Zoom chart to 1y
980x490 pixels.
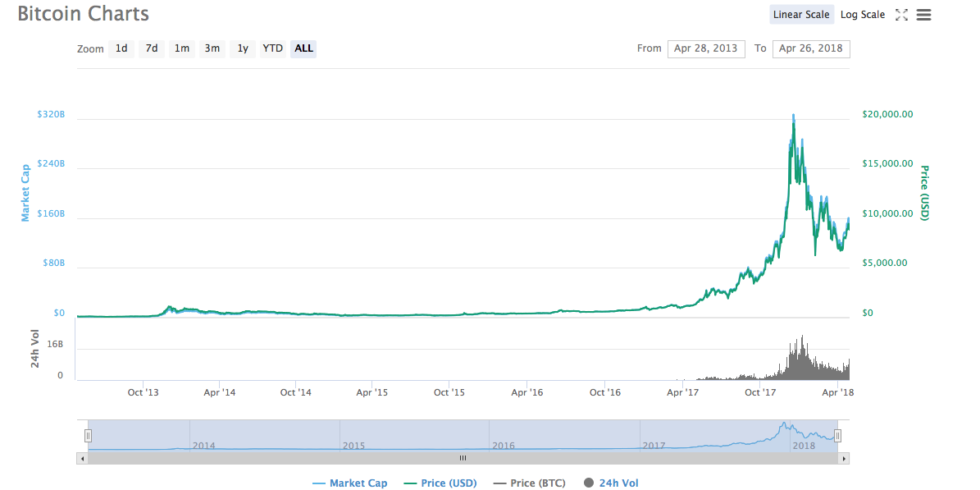[x=243, y=48]
